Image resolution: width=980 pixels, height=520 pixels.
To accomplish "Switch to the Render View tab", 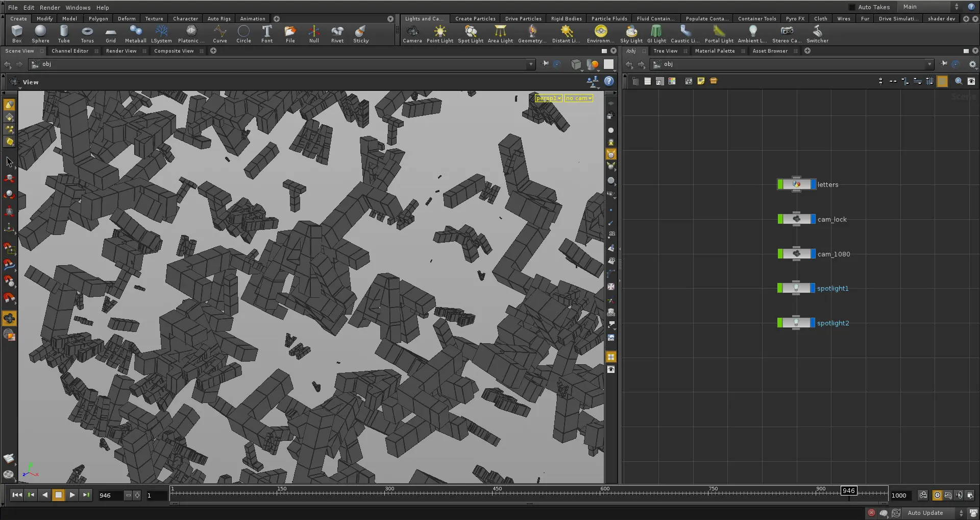I will [x=121, y=51].
